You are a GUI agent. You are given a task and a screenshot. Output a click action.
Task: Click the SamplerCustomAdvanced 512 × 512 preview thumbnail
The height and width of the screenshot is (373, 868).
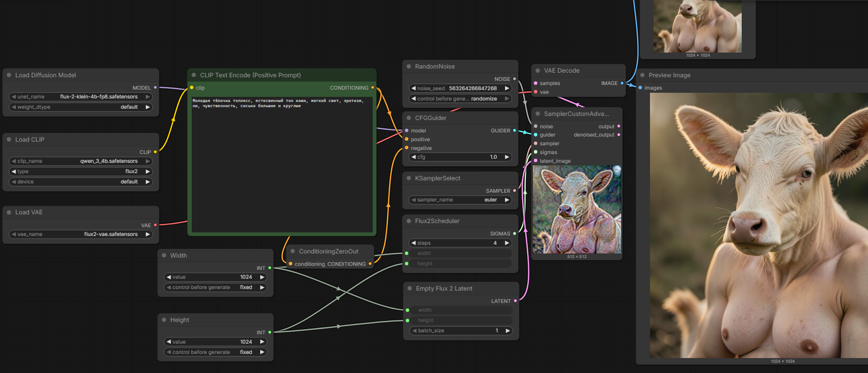pos(577,209)
